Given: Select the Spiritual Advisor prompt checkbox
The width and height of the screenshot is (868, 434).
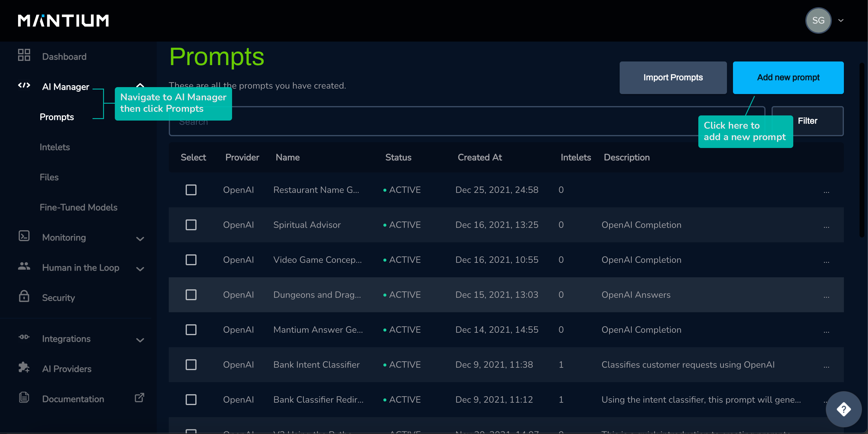Looking at the screenshot, I should (191, 225).
